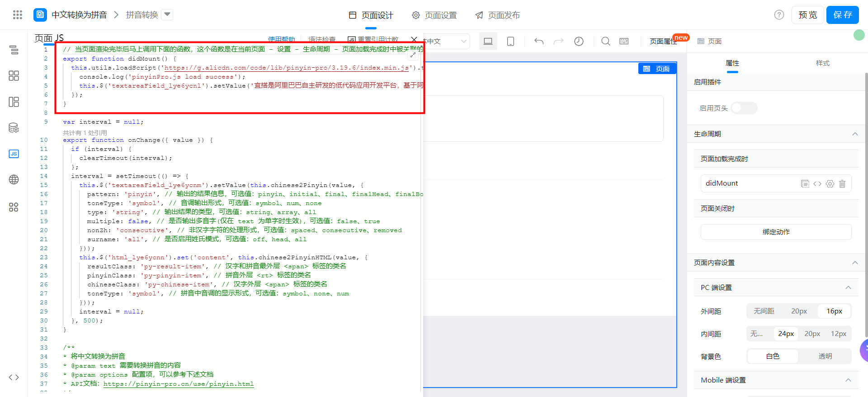Open the pinyin-pro.cn API doc link
Image resolution: width=868 pixels, height=397 pixels.
point(179,384)
